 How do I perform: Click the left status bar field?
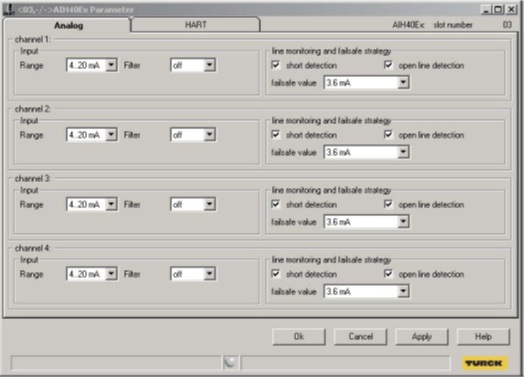(116, 363)
